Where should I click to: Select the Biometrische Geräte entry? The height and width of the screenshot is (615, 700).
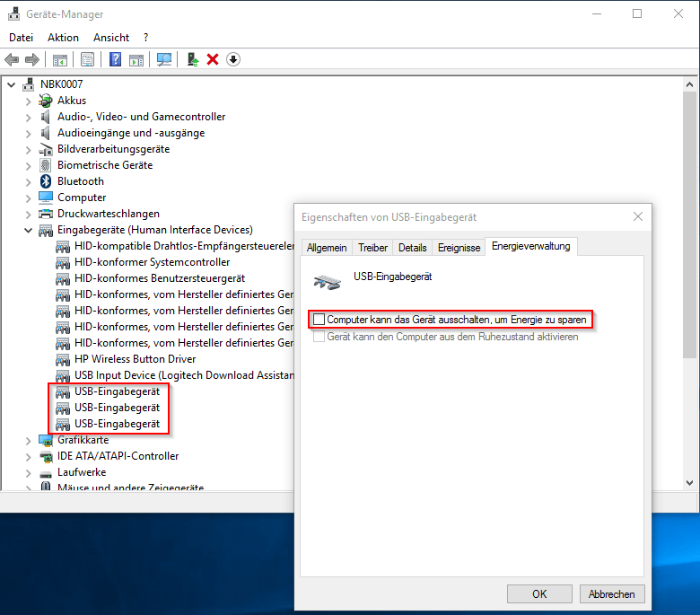point(105,165)
